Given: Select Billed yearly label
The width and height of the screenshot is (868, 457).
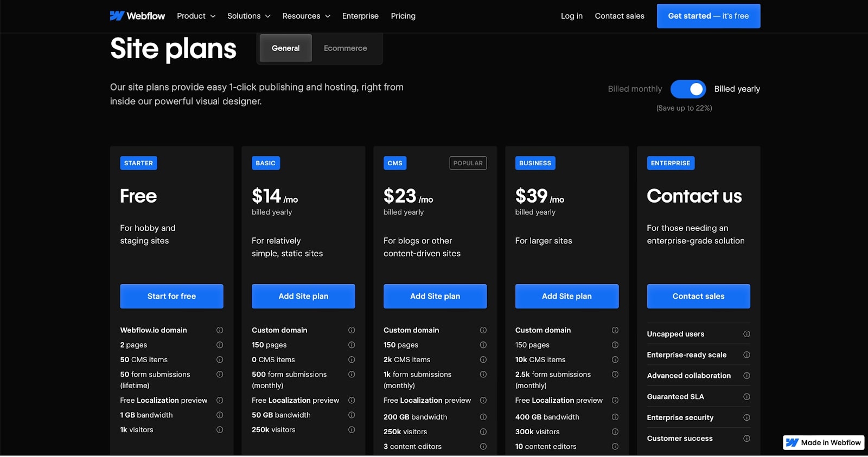Looking at the screenshot, I should coord(737,89).
